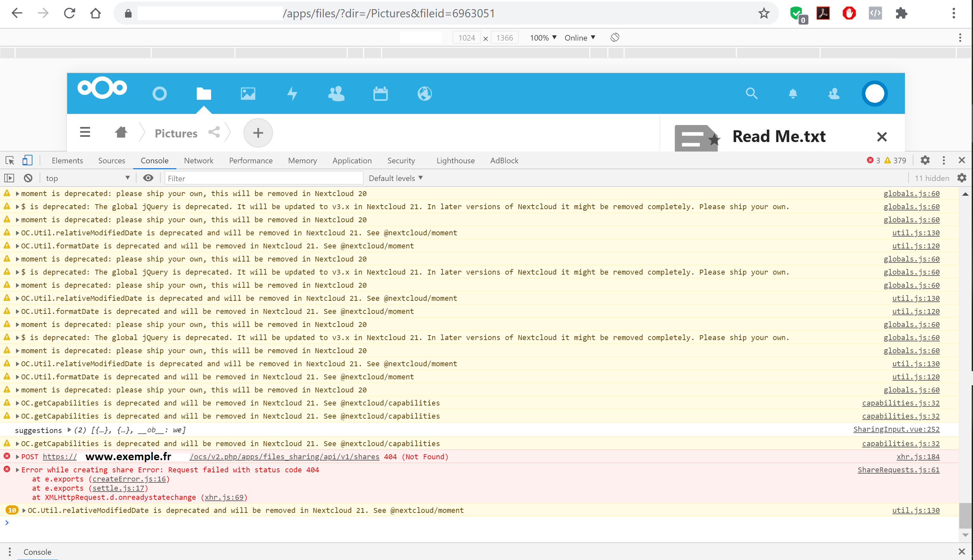
Task: Switch to the Network tab
Action: pyautogui.click(x=198, y=160)
